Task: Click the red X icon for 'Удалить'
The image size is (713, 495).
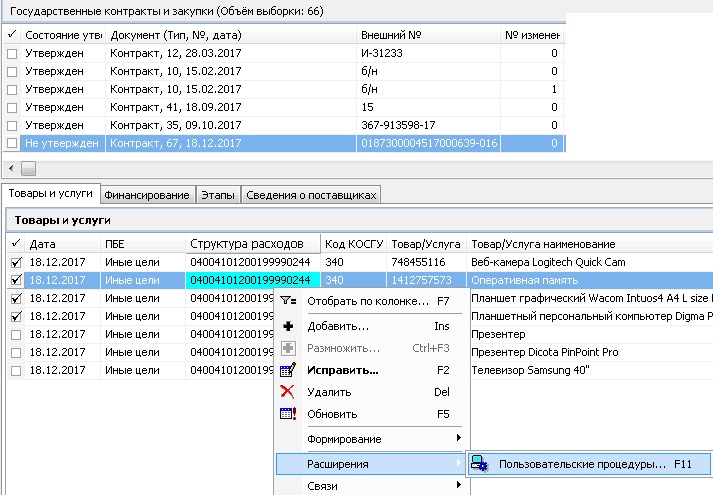Action: [288, 392]
